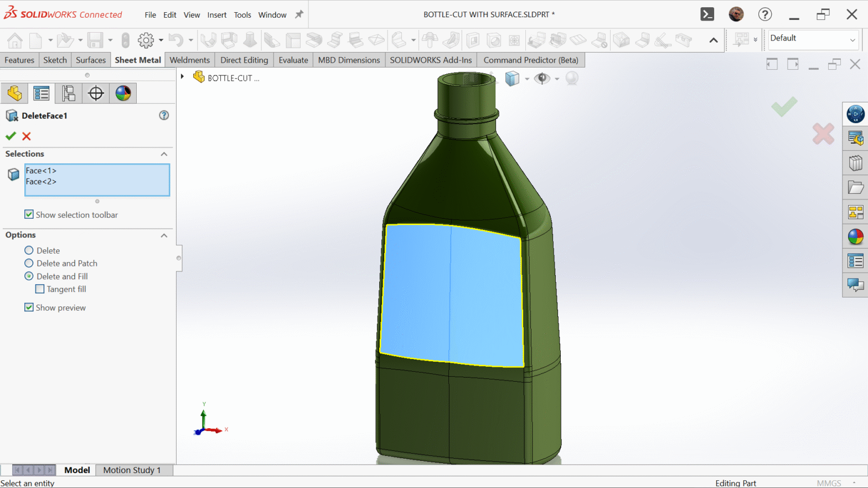The image size is (868, 488).
Task: Click the Open file icon
Action: point(65,40)
